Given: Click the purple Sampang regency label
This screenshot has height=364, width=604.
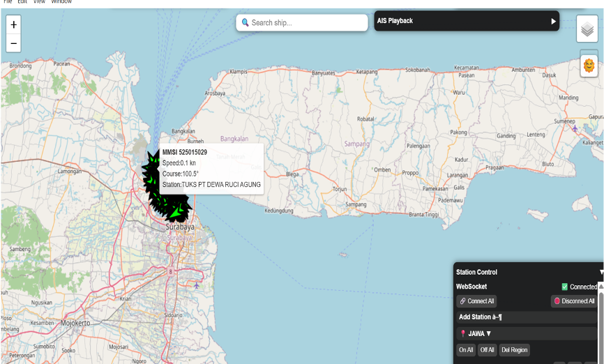Looking at the screenshot, I should click(x=356, y=144).
